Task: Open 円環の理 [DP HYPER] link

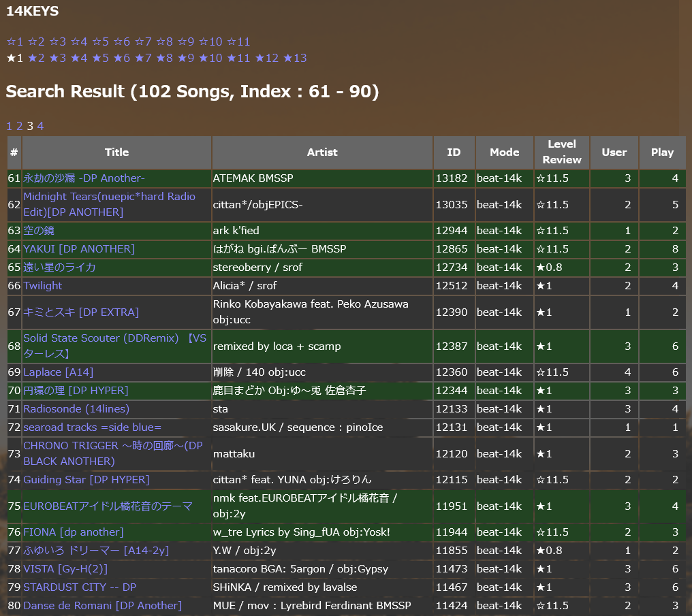Action: click(76, 391)
